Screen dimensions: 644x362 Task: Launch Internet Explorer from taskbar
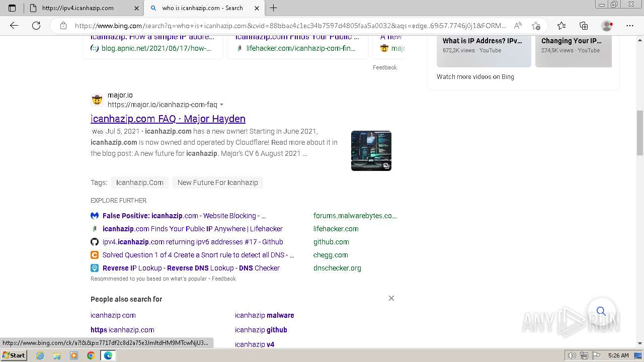click(x=40, y=355)
